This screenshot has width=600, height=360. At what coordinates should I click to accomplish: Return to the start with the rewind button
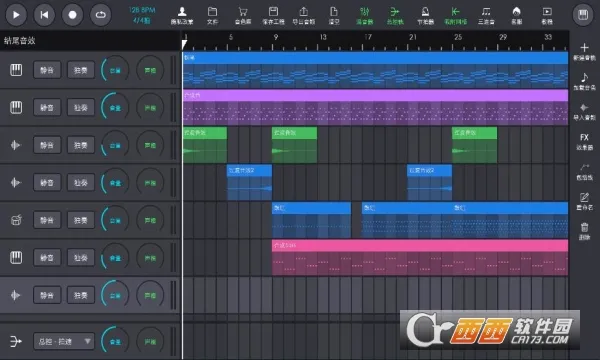pyautogui.click(x=44, y=15)
